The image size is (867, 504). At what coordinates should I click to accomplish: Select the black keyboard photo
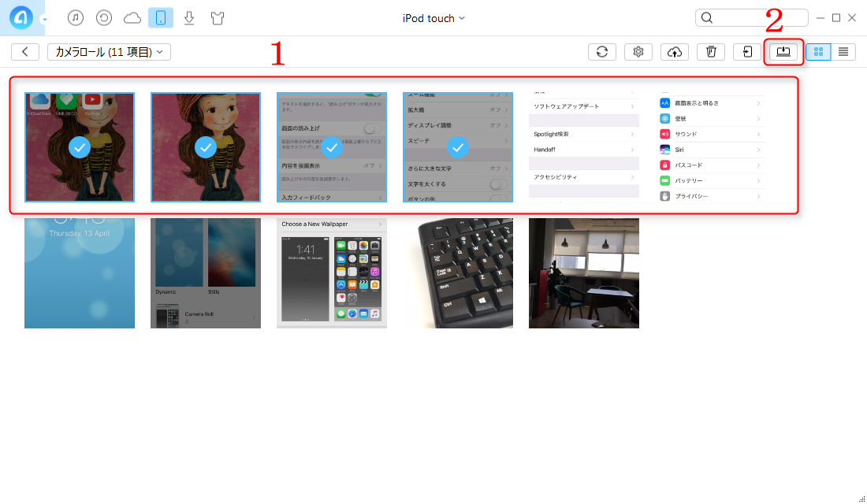coord(458,273)
